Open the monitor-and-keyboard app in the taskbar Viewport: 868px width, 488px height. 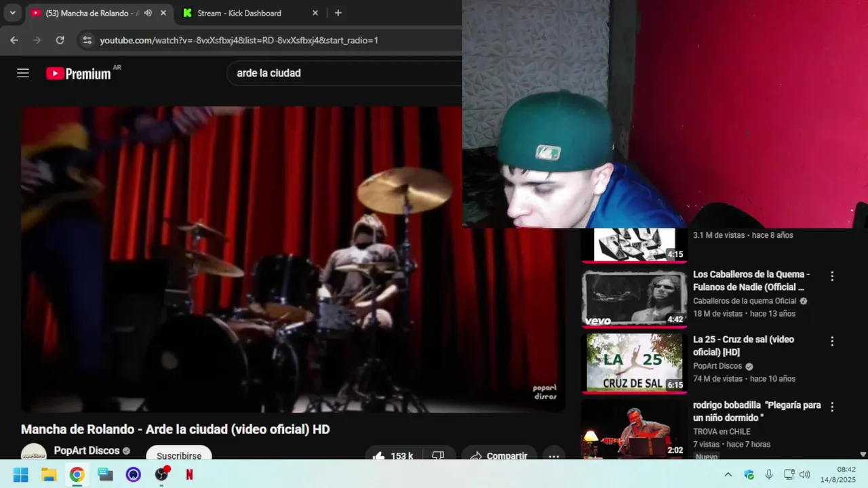click(x=105, y=474)
